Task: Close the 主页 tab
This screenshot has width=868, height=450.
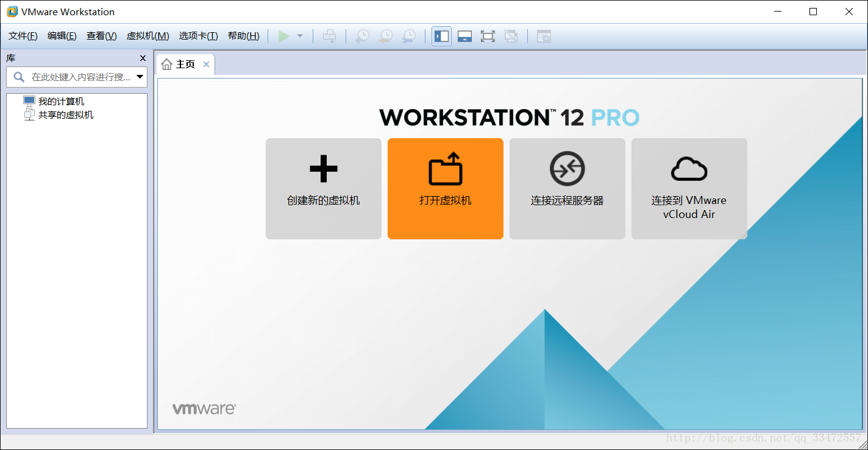Action: tap(206, 65)
